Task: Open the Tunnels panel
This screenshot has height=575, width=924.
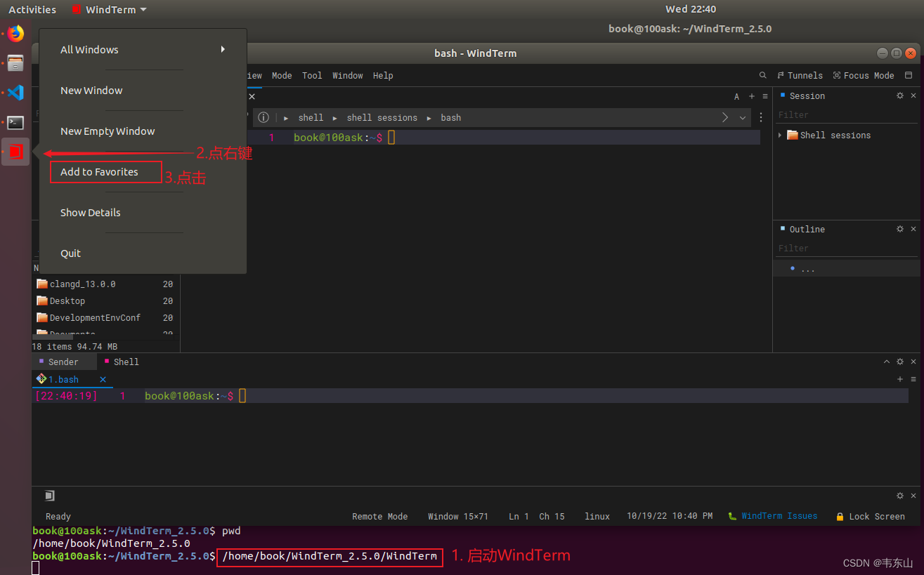Action: click(x=800, y=75)
